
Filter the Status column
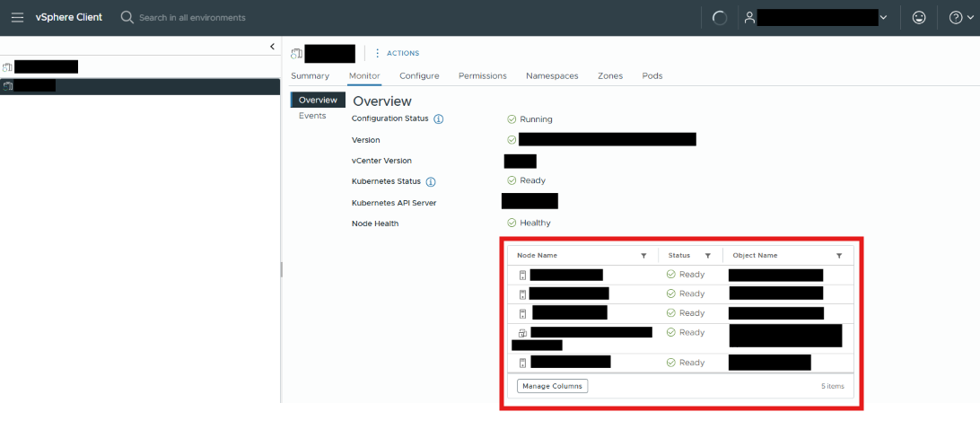tap(708, 256)
